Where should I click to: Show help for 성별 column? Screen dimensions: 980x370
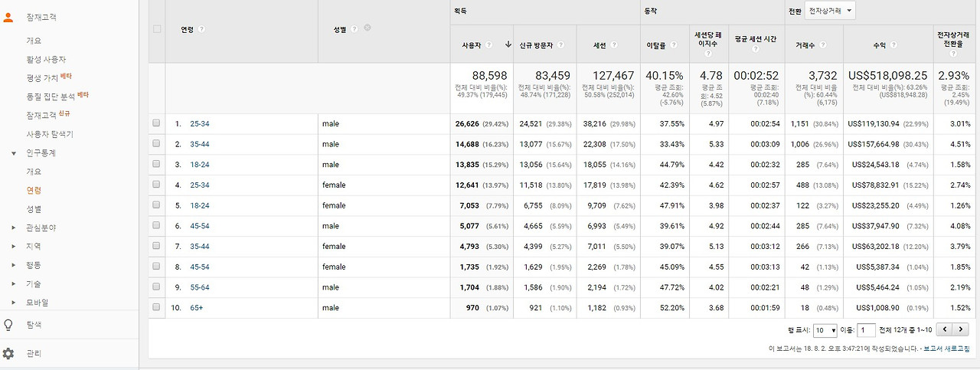[x=354, y=29]
